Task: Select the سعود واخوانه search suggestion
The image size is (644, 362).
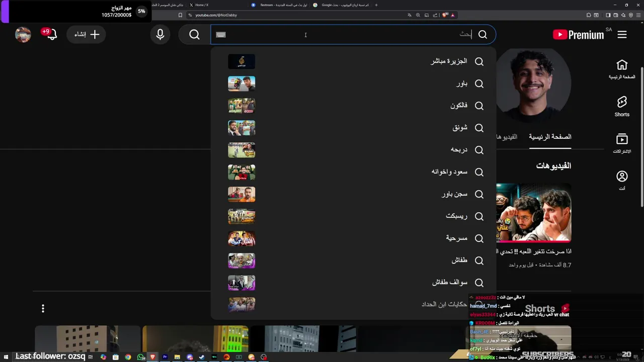Action: coord(353,172)
